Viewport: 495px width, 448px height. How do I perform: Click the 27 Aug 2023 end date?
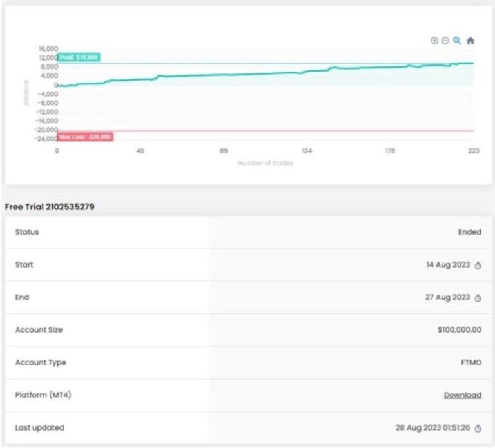tap(448, 297)
